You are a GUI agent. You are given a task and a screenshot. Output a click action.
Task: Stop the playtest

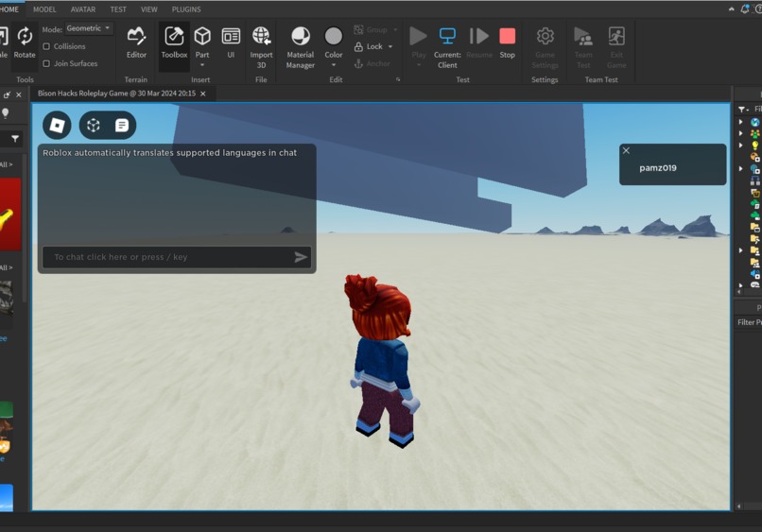click(x=507, y=43)
